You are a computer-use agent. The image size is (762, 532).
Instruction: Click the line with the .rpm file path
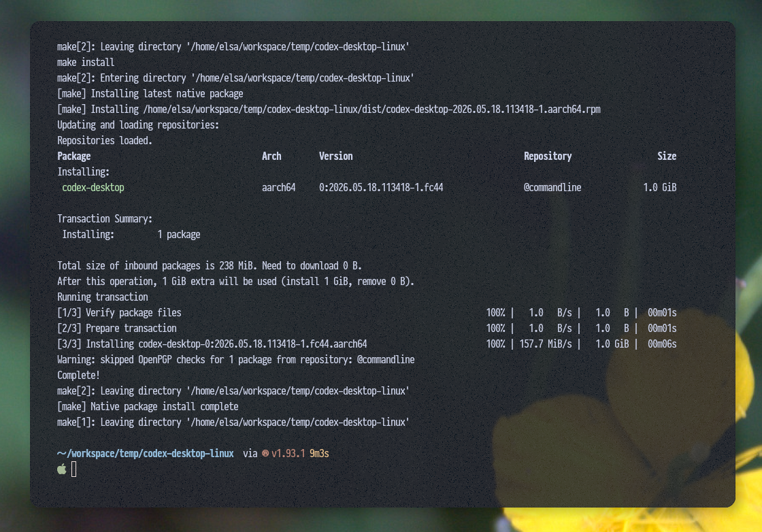click(329, 110)
